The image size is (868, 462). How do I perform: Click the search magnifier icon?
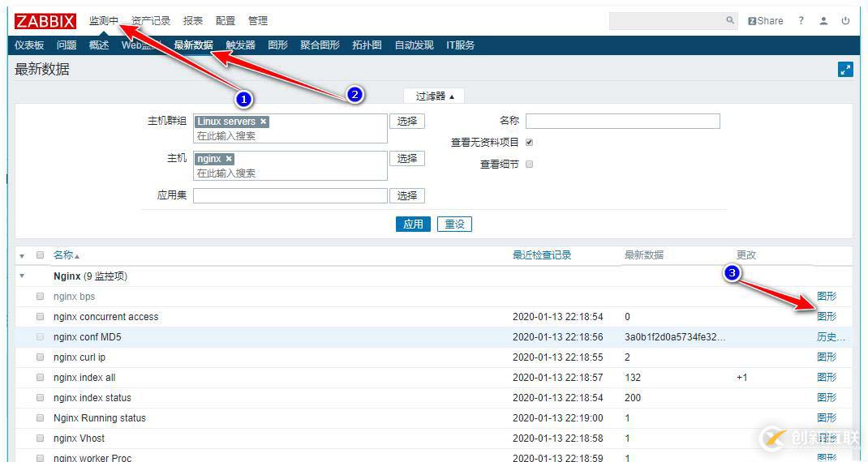point(730,20)
